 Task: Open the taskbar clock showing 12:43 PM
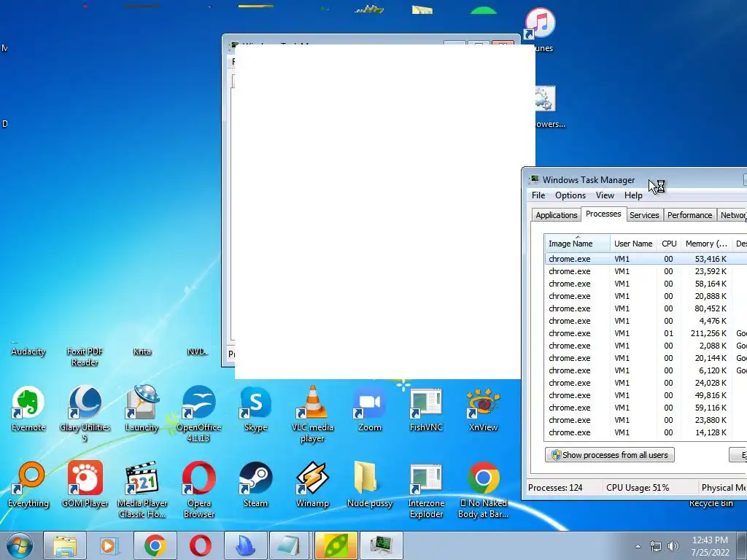click(x=710, y=546)
